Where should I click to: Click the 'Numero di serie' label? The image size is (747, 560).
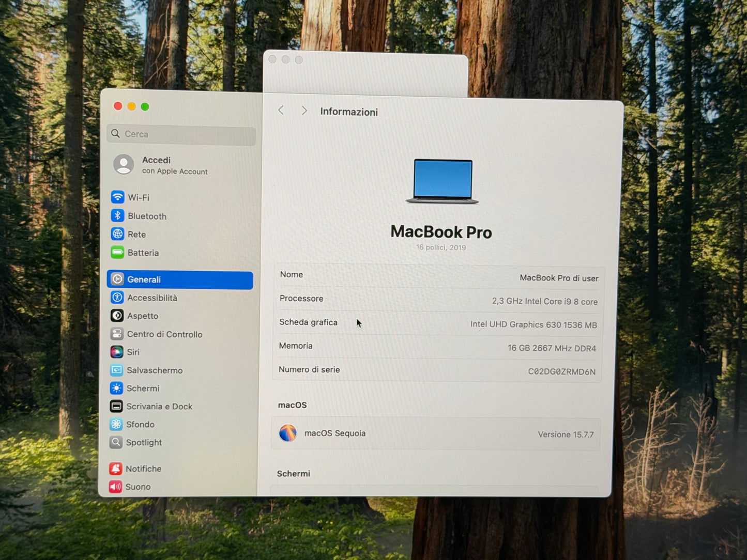point(309,369)
